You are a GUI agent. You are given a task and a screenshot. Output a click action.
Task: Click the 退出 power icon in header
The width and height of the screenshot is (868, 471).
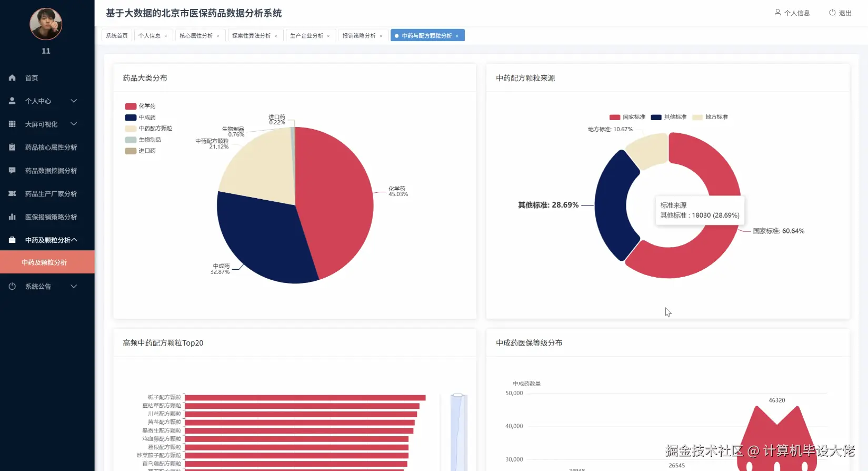coord(832,12)
